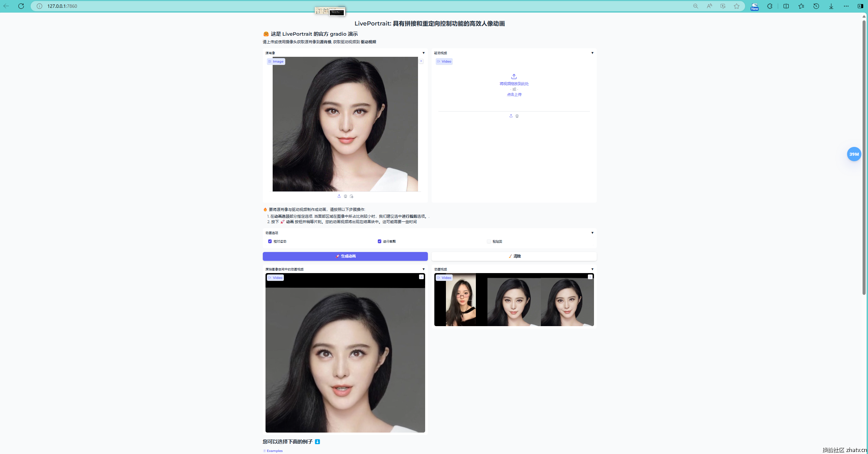Toggle split screen view icon
The width and height of the screenshot is (868, 454).
pos(786,6)
